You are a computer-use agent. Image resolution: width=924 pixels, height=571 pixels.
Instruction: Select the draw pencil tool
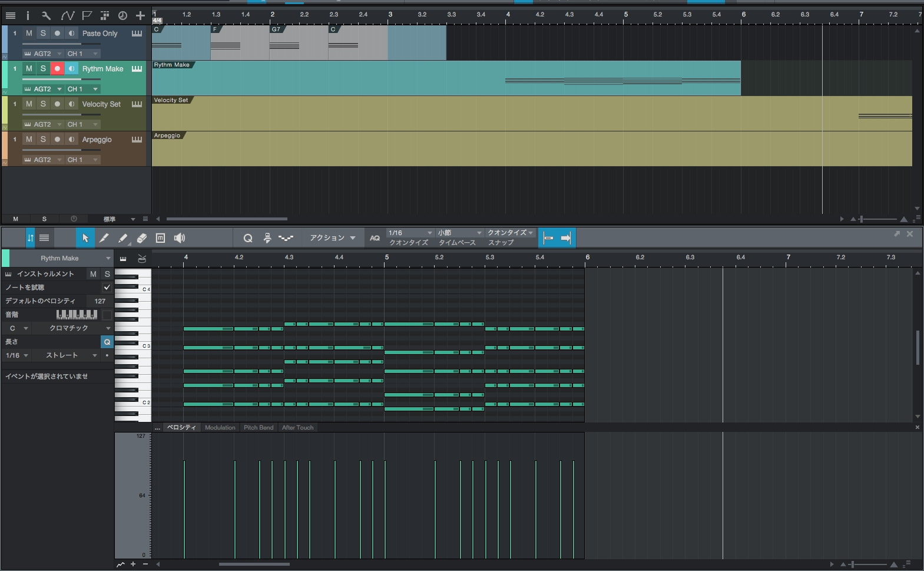click(104, 238)
